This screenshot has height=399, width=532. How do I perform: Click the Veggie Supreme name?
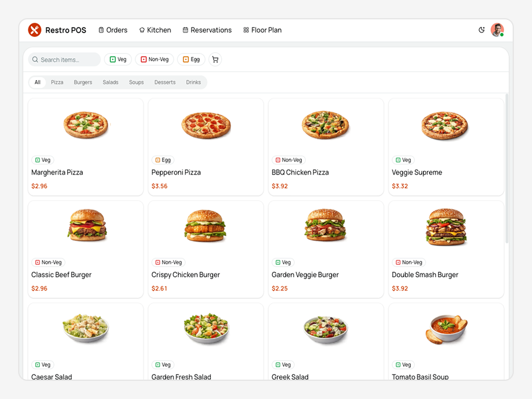click(x=417, y=172)
